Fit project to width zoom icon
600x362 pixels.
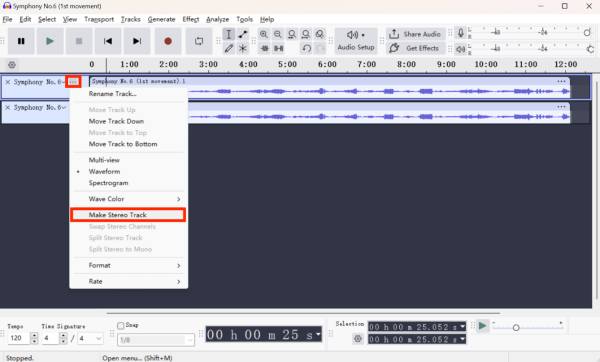[305, 34]
